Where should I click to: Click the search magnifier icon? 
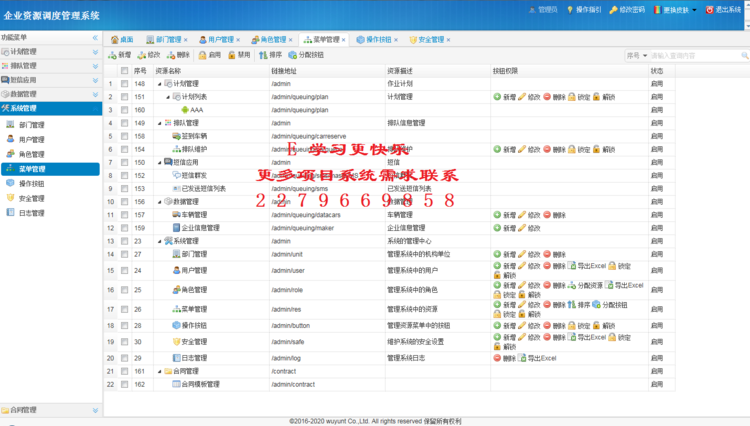point(745,56)
